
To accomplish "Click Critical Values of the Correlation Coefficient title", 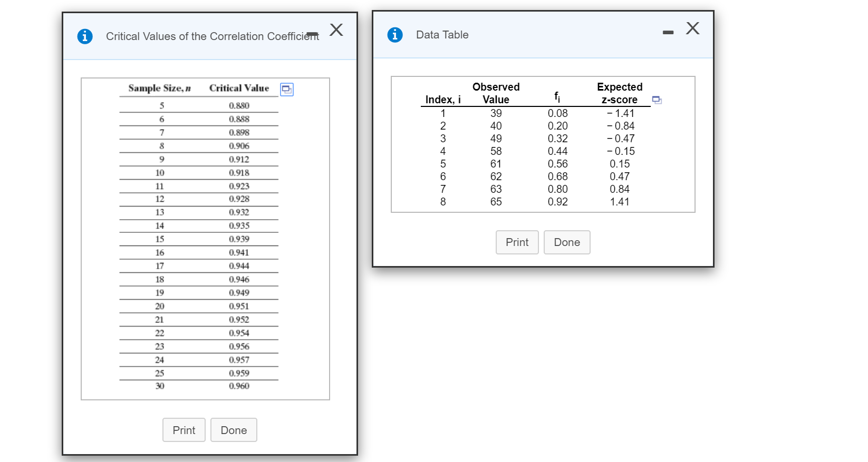I will click(213, 36).
